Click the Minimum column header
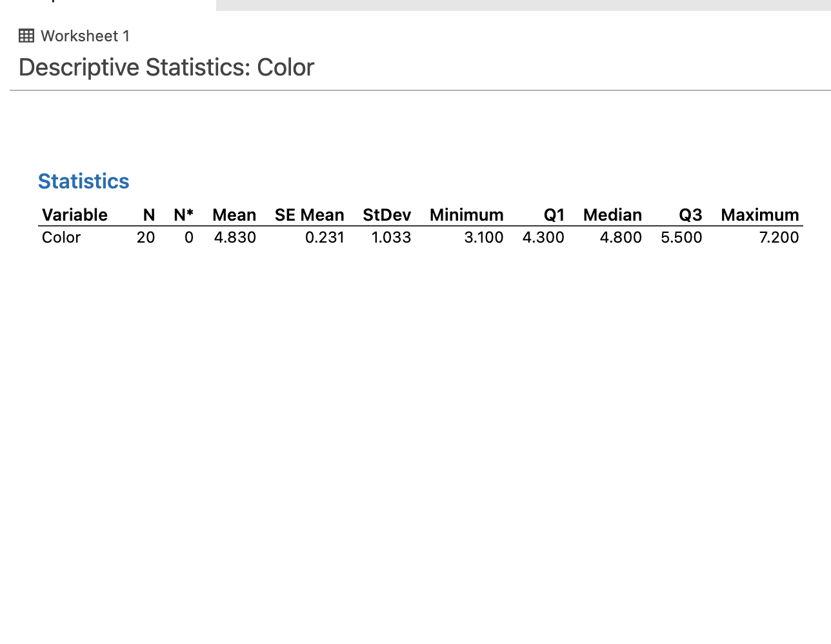 click(x=466, y=215)
